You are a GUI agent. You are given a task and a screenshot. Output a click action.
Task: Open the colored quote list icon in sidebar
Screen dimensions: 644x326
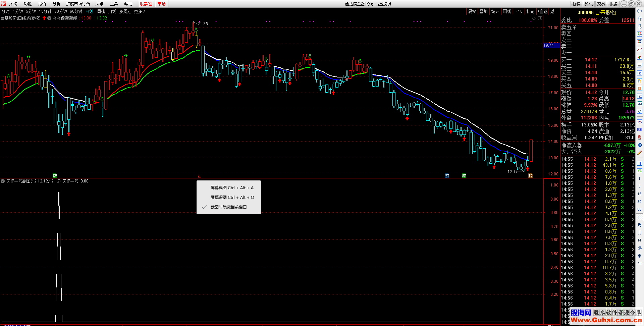640,42
